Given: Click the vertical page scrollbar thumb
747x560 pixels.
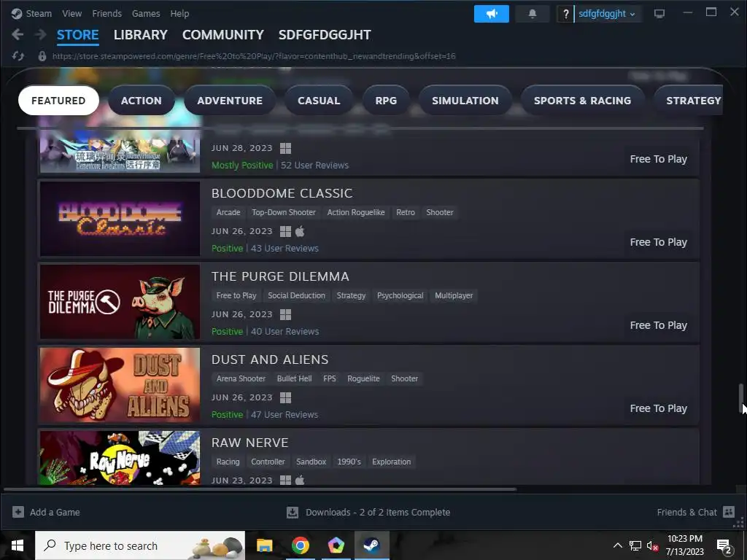Looking at the screenshot, I should click(x=741, y=398).
